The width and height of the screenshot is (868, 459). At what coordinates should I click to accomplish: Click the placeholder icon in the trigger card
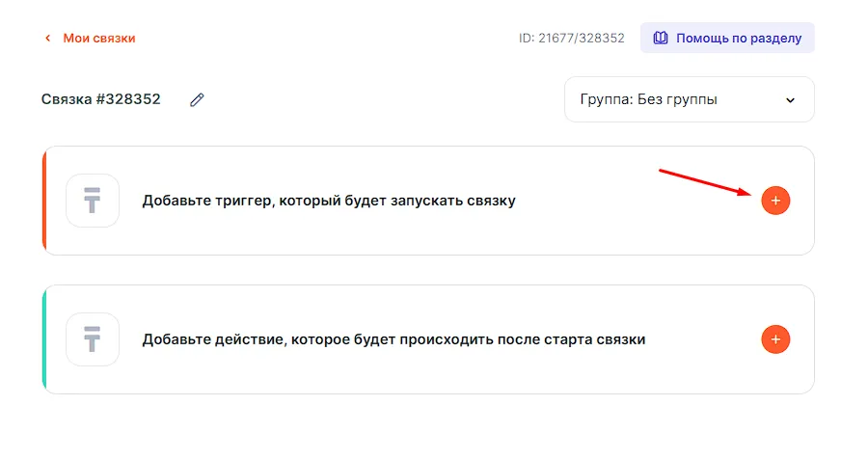coord(93,201)
